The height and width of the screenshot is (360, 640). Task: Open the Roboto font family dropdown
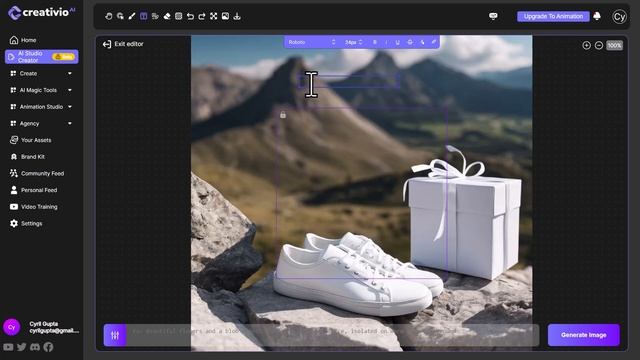coord(311,42)
